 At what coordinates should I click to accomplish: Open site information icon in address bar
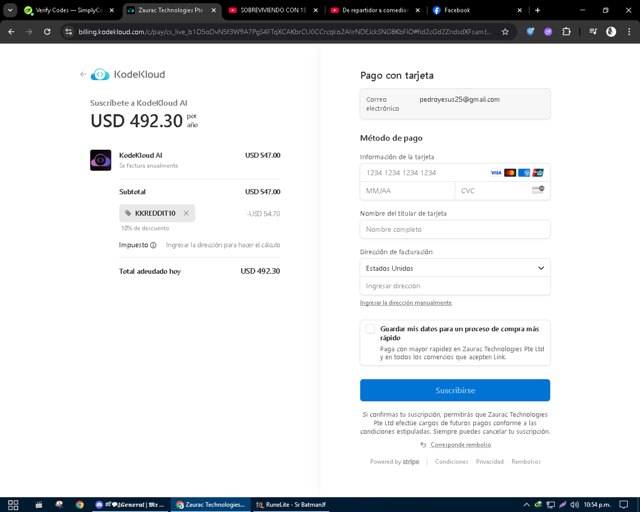click(69, 31)
